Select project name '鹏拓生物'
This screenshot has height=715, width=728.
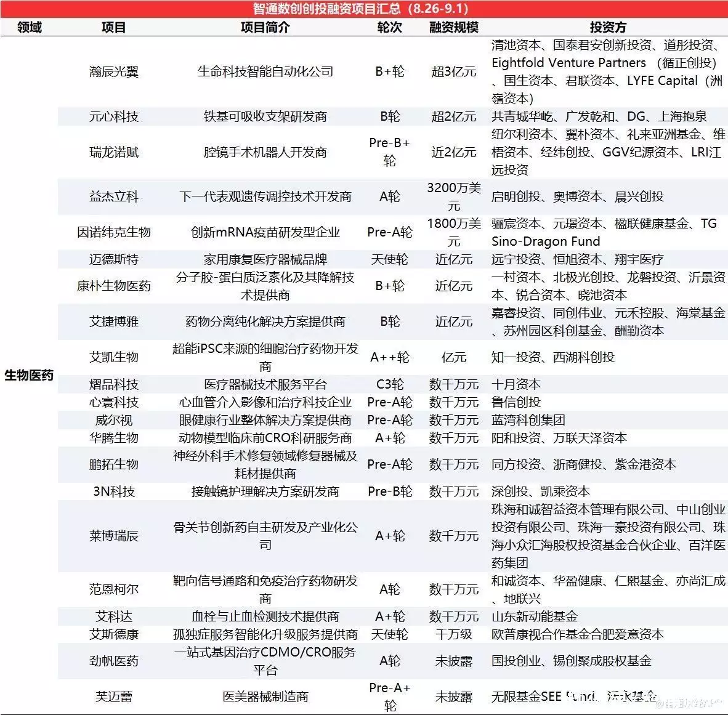pyautogui.click(x=114, y=464)
